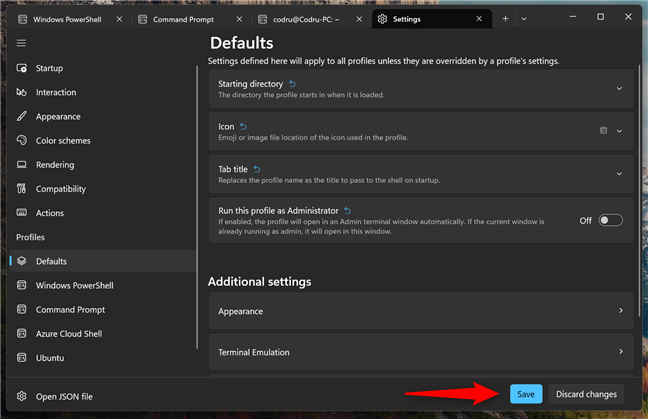Click the Settings tab gear icon

382,19
